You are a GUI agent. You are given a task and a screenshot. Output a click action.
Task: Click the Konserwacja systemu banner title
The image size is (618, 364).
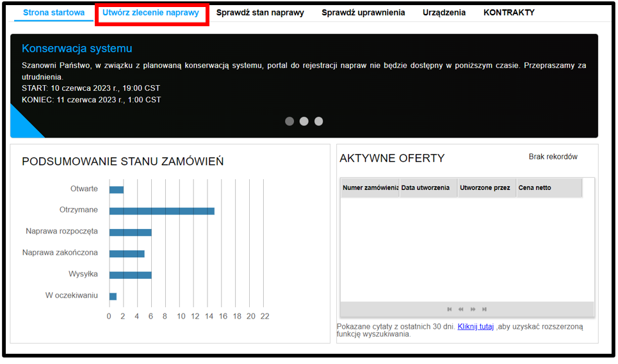[77, 49]
